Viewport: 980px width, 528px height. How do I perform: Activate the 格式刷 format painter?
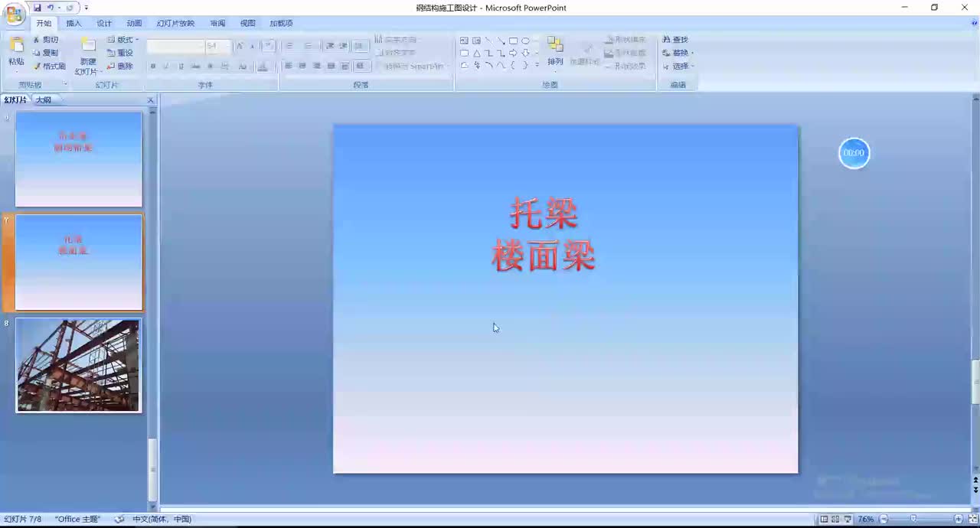[x=49, y=66]
